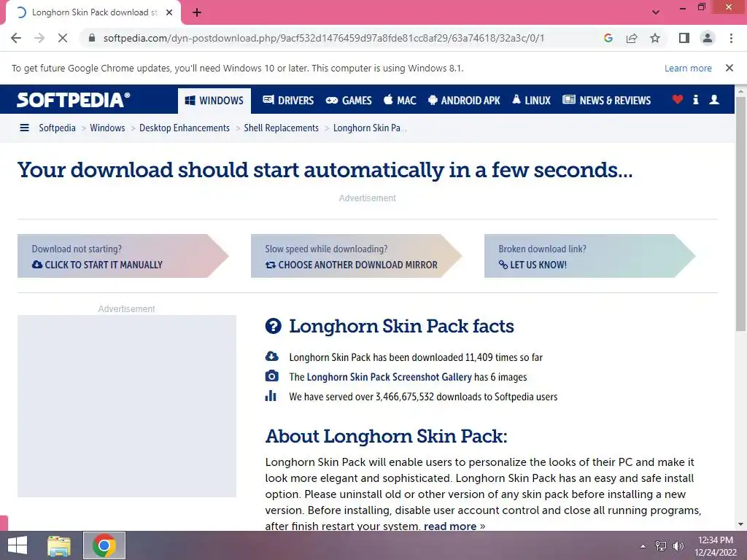747x560 pixels.
Task: Open the volume tray icon
Action: pos(678,546)
